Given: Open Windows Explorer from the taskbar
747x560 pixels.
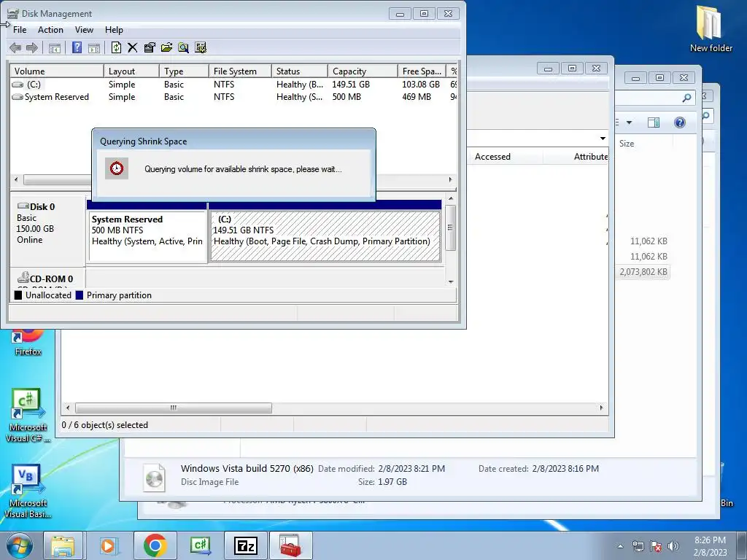Looking at the screenshot, I should click(x=63, y=545).
